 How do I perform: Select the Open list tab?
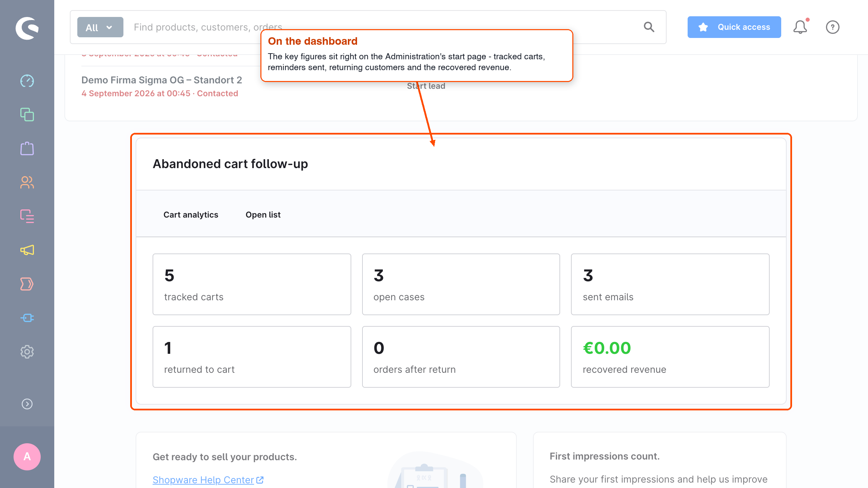pos(263,215)
